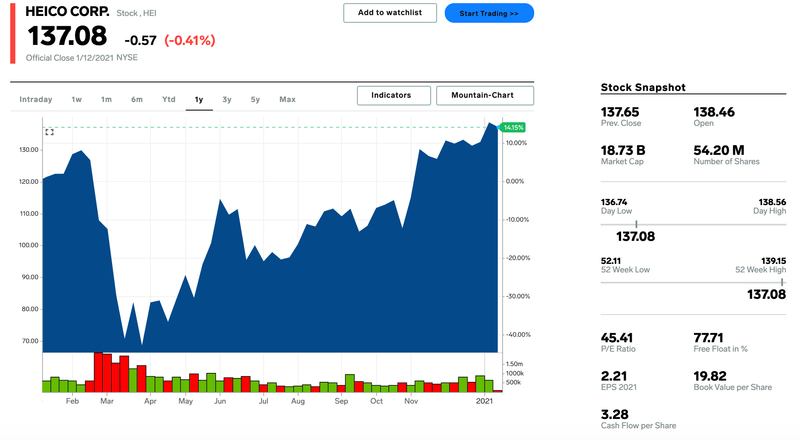Open the Mountain-Chart type dropdown

(485, 95)
